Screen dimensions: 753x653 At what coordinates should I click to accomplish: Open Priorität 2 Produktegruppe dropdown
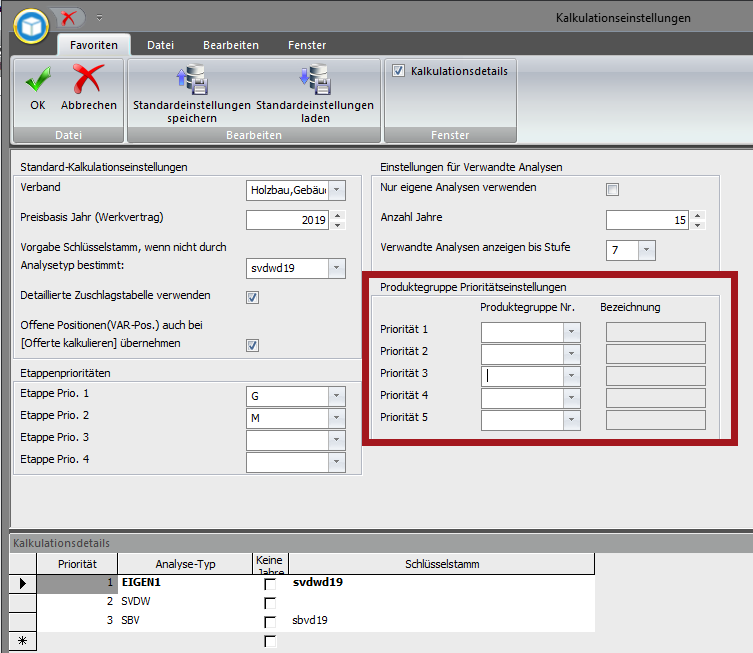[x=571, y=354]
